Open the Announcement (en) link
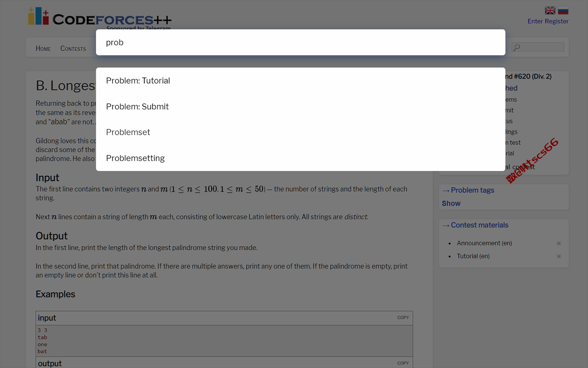Screen dimensions: 588x368 484,243
